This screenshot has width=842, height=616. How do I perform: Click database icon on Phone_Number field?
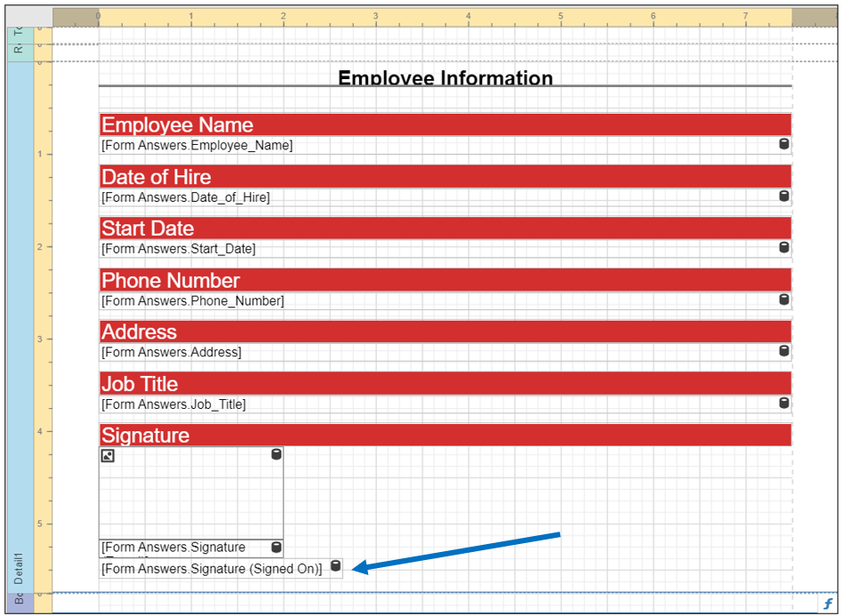point(784,300)
